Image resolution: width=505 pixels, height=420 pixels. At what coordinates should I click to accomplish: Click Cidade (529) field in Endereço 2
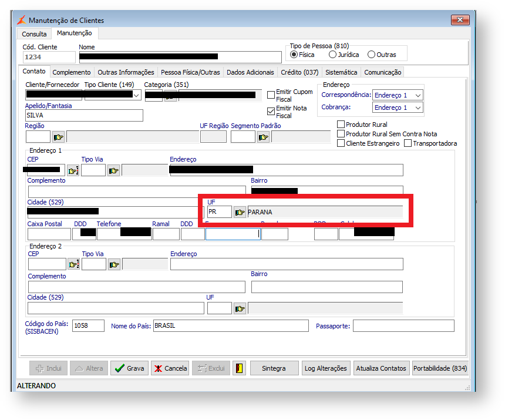[116, 308]
